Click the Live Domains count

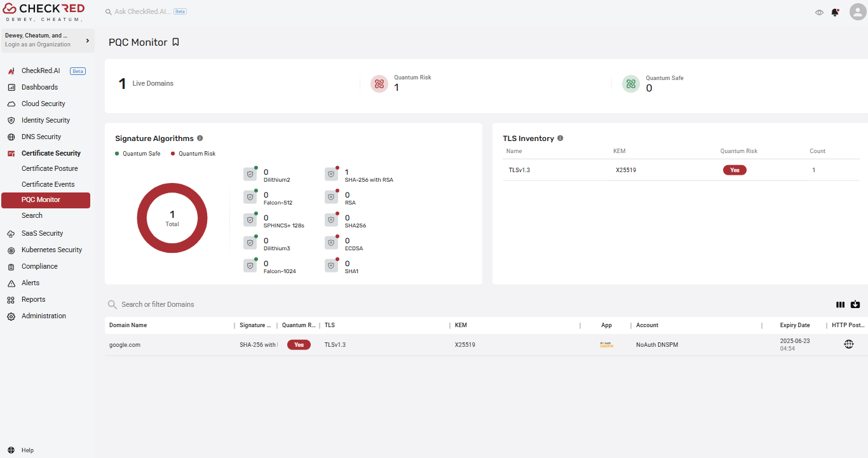pyautogui.click(x=123, y=84)
